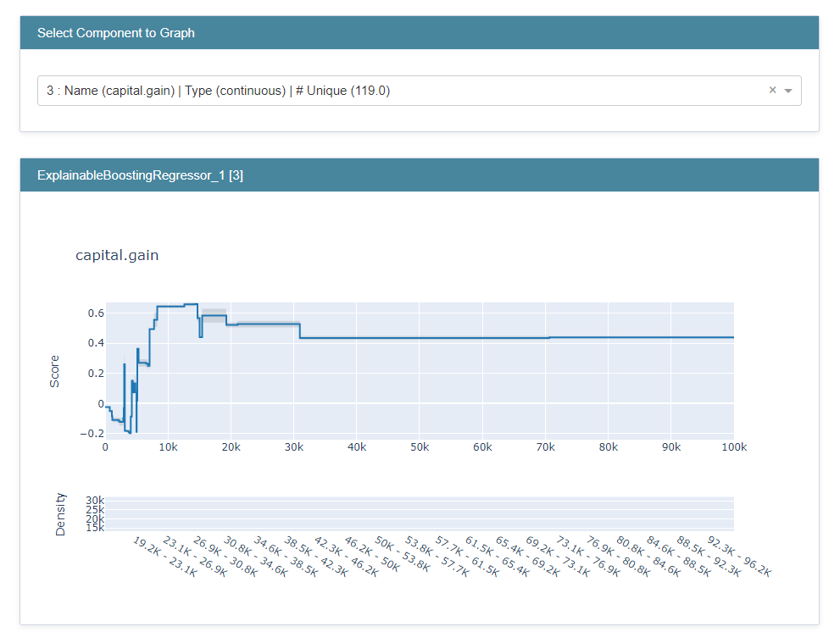Click the capital.gain chart title

point(117,254)
